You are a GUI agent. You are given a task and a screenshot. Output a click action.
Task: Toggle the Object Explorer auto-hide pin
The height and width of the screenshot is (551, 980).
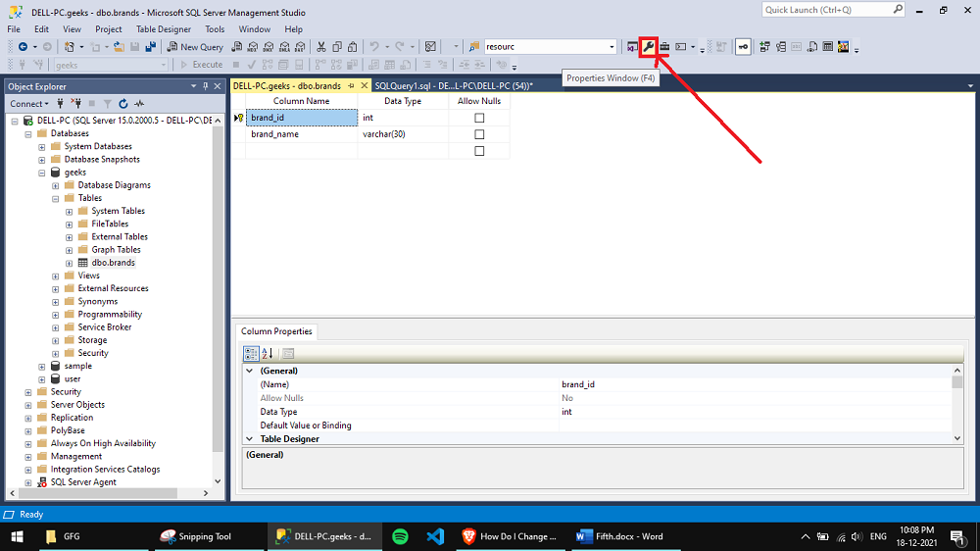[205, 86]
